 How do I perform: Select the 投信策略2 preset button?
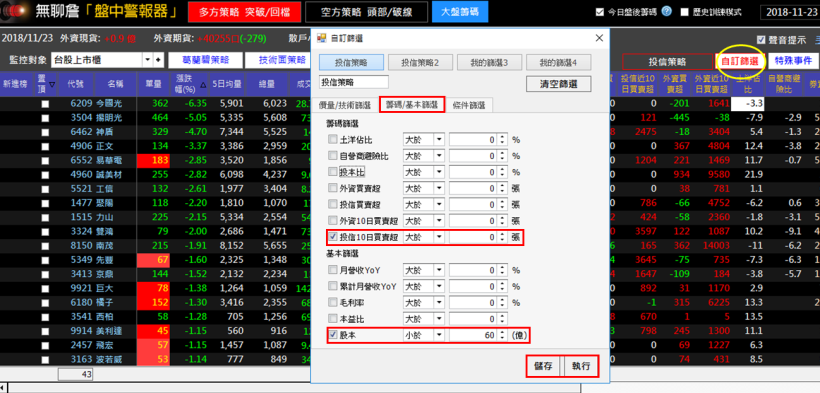[420, 62]
